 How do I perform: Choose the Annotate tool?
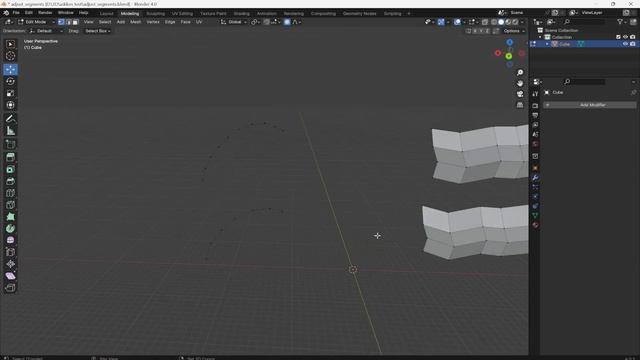coord(11,119)
